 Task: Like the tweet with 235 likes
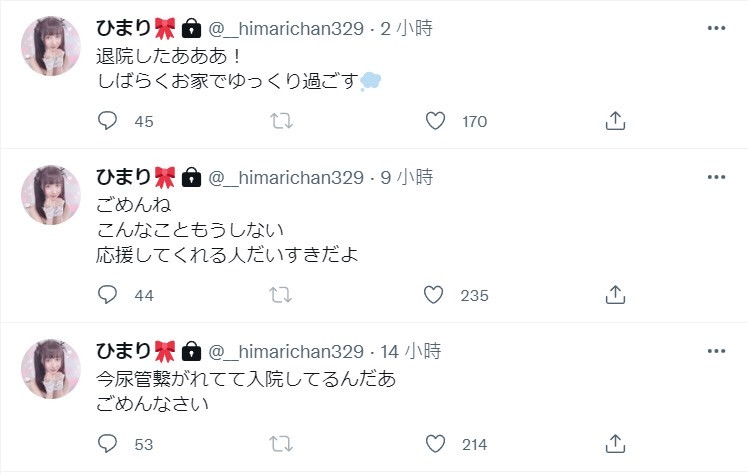point(435,295)
